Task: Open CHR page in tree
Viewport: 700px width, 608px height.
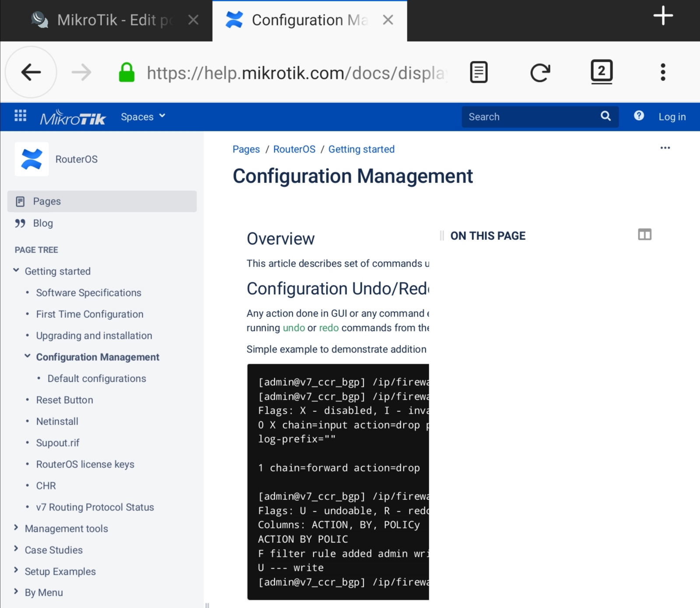Action: click(x=46, y=486)
